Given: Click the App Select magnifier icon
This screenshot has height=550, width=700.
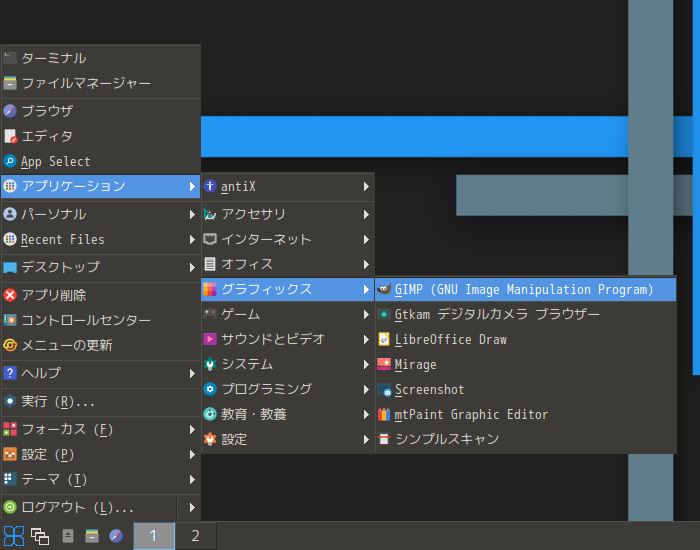Looking at the screenshot, I should (10, 161).
